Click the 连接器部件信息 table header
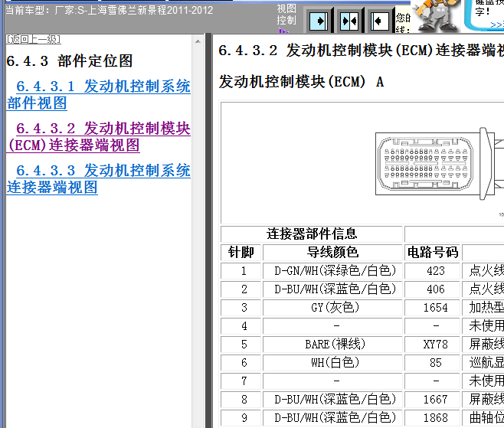The height and width of the screenshot is (428, 504). coord(312,234)
